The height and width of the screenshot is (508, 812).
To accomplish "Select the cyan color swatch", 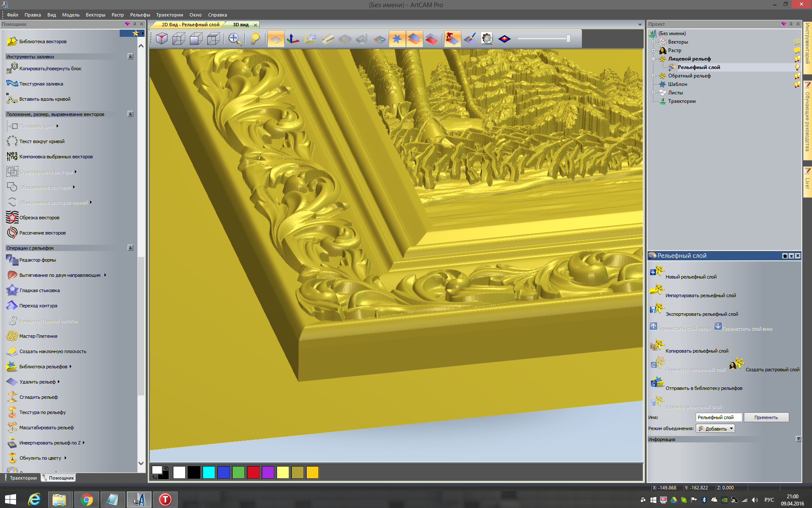I will [209, 472].
